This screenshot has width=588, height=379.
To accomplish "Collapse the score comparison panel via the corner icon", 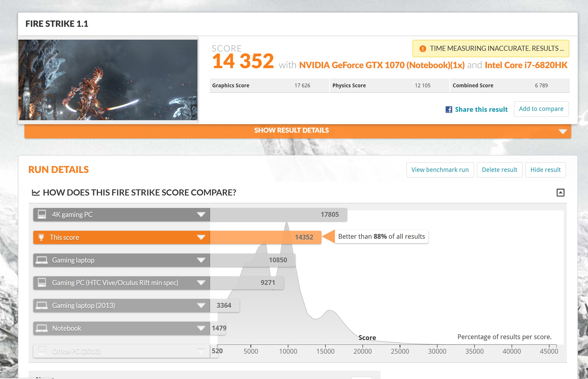I will [560, 193].
